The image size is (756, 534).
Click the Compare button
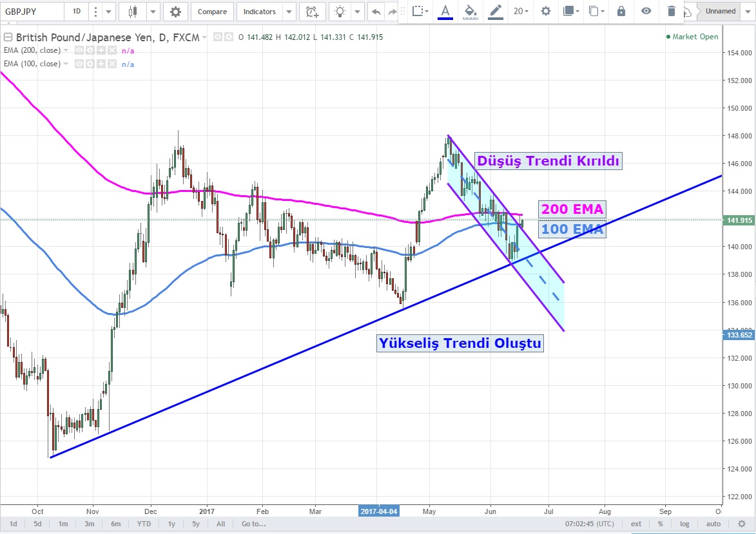pos(212,12)
